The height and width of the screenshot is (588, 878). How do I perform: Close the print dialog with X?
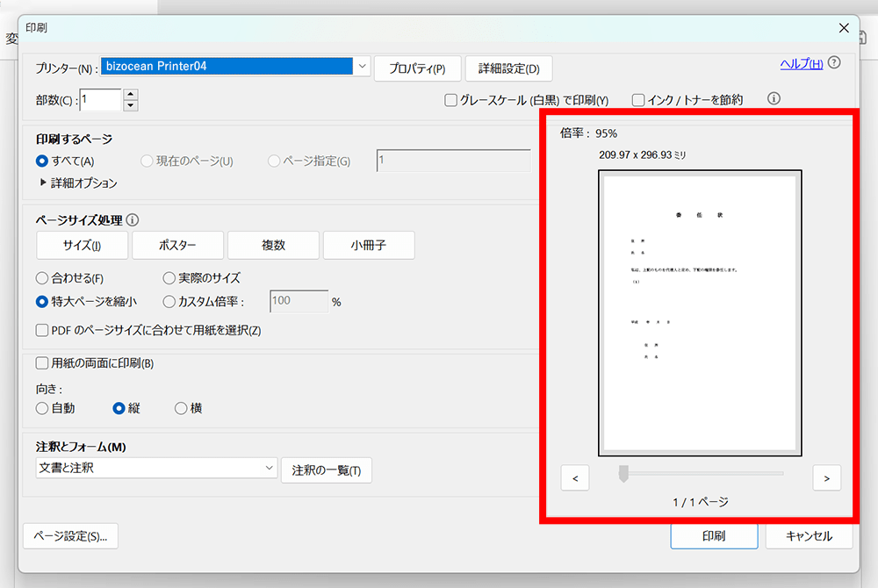coord(844,28)
